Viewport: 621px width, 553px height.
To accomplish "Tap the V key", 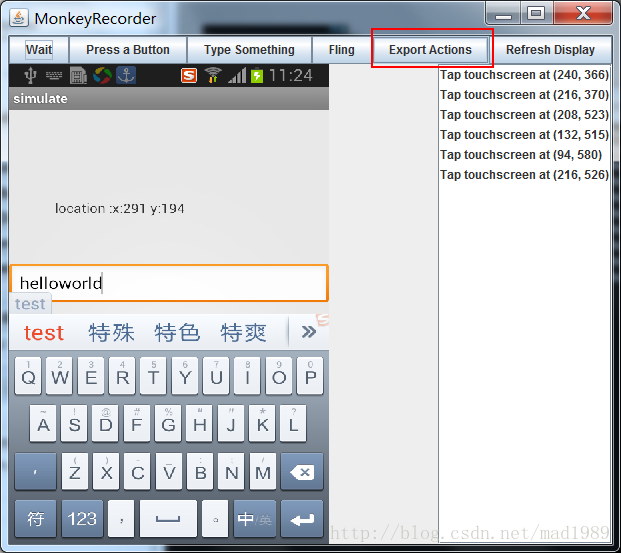I will pos(169,471).
